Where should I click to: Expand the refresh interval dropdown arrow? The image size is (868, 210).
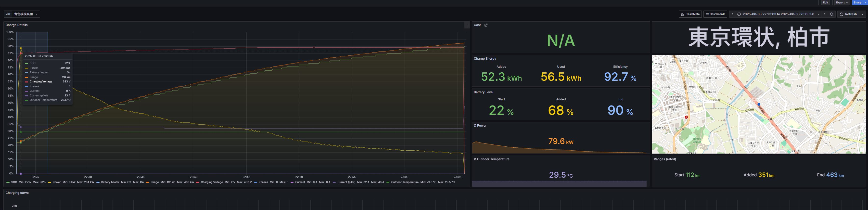tap(862, 14)
